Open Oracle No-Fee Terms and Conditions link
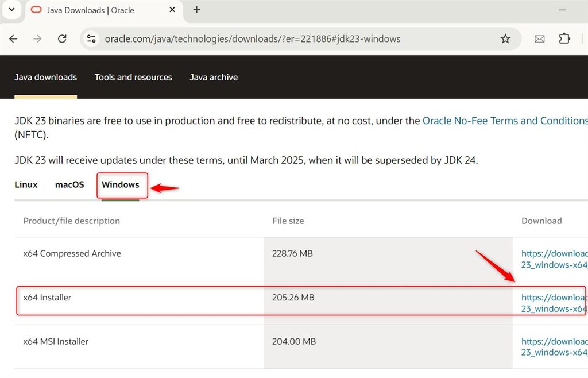The width and height of the screenshot is (588, 378). click(505, 121)
